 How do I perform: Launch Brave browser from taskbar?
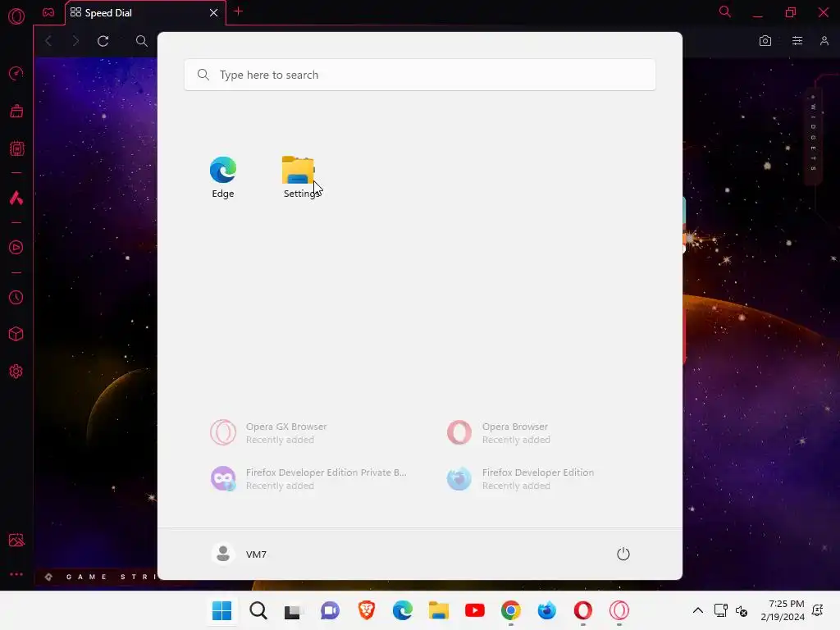tap(367, 610)
